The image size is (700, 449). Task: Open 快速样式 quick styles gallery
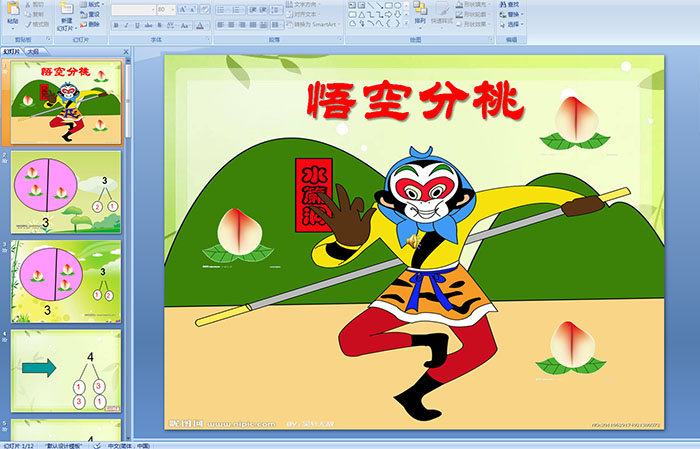[442, 13]
